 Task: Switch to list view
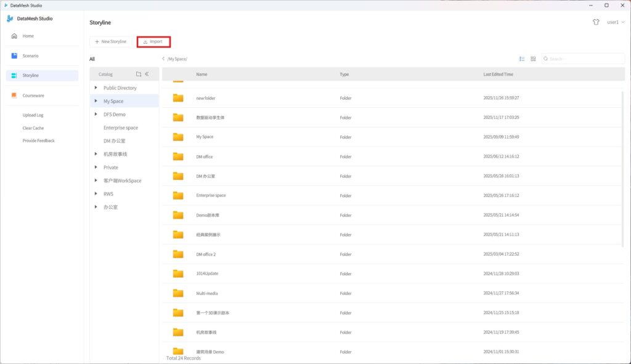(x=522, y=59)
